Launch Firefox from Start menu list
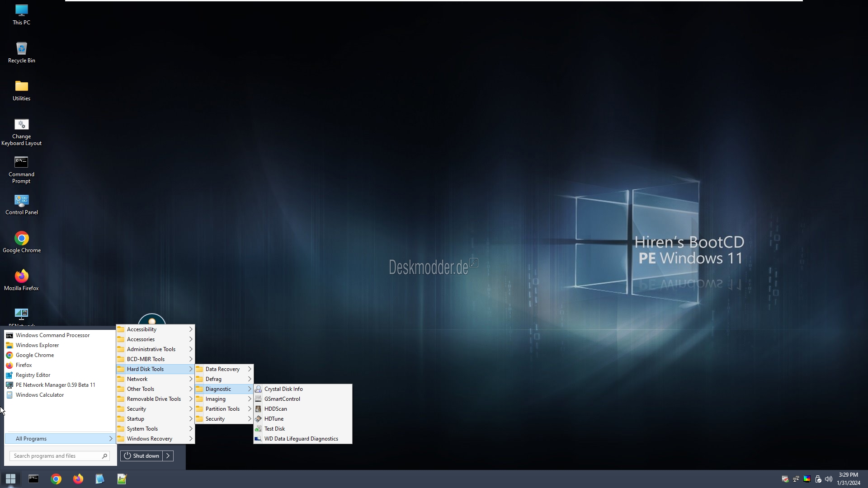The height and width of the screenshot is (488, 868). [60, 365]
